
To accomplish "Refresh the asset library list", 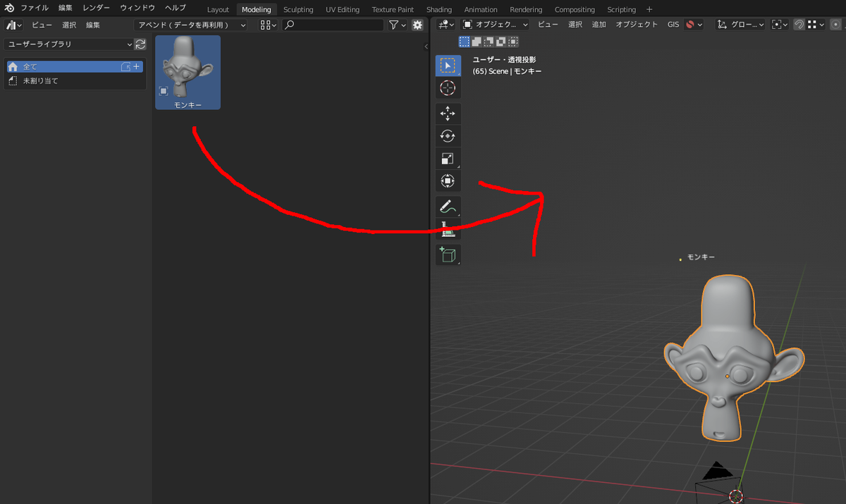I will 140,44.
